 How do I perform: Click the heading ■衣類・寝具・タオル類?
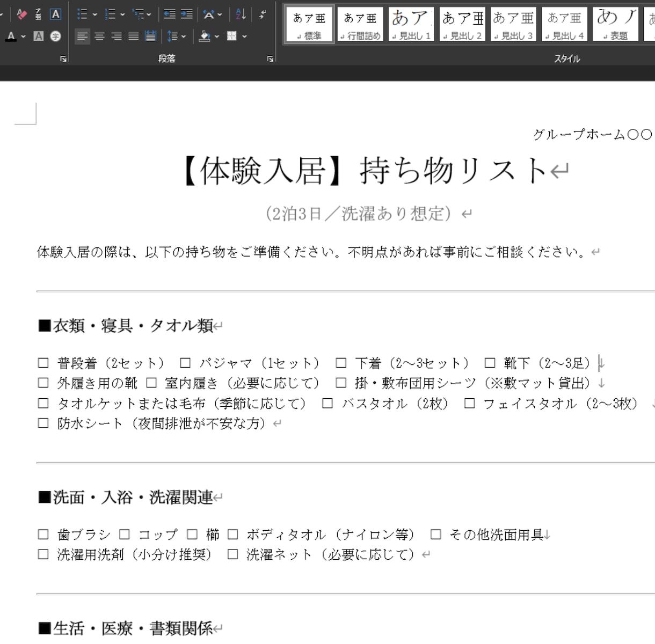point(126,325)
